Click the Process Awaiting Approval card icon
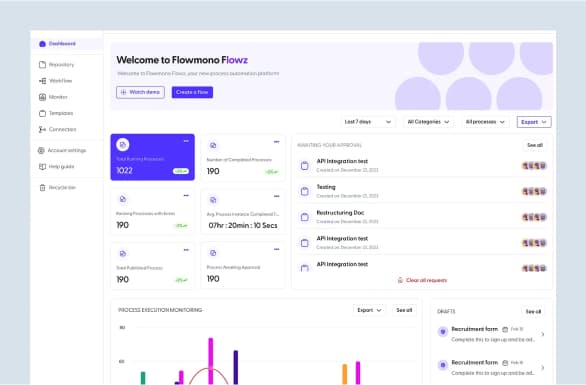The image size is (586, 385). click(213, 253)
